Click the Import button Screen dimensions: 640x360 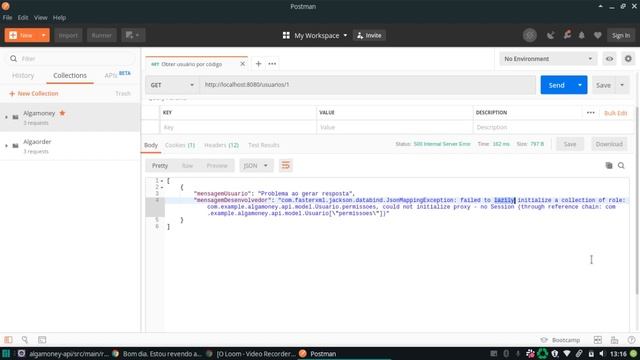click(x=68, y=36)
